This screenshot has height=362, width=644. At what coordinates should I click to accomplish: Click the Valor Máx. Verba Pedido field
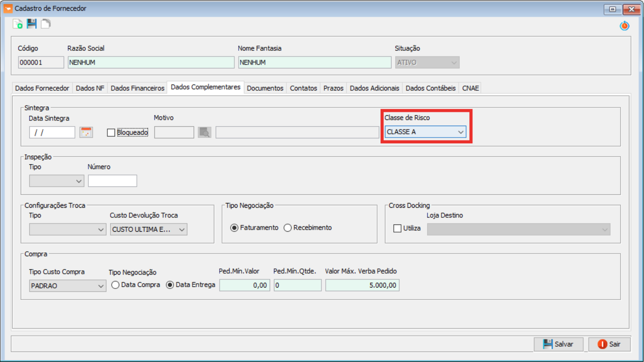pyautogui.click(x=362, y=285)
